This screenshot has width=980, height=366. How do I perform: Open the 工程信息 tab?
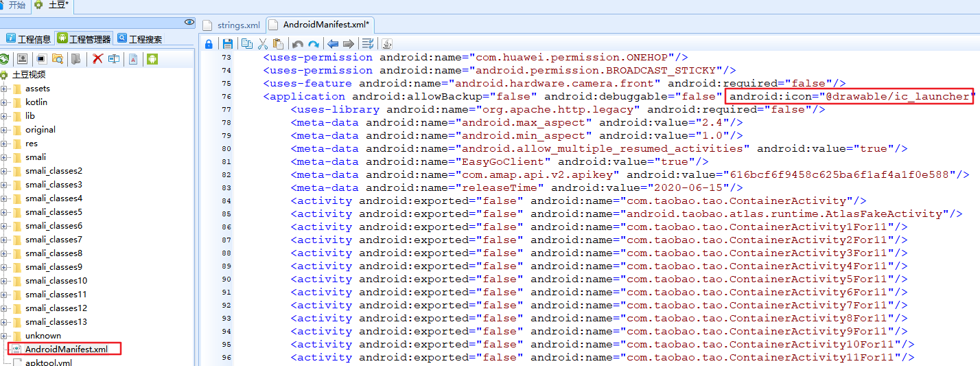27,39
